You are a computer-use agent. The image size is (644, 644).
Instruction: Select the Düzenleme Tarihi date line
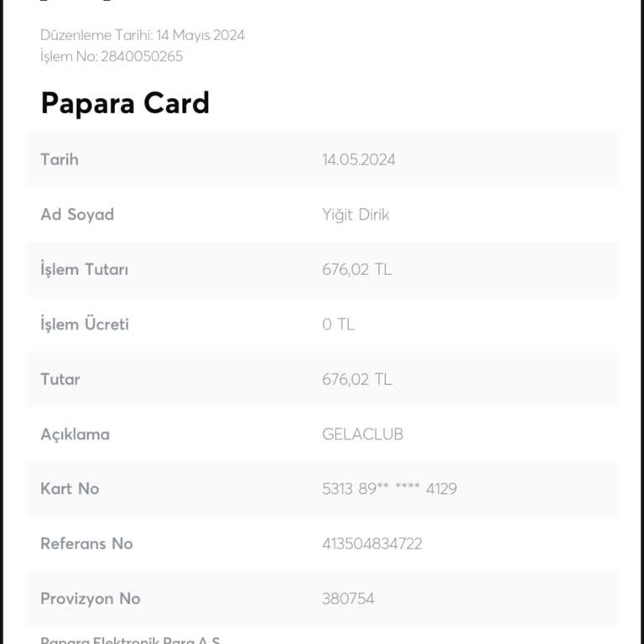point(143,35)
